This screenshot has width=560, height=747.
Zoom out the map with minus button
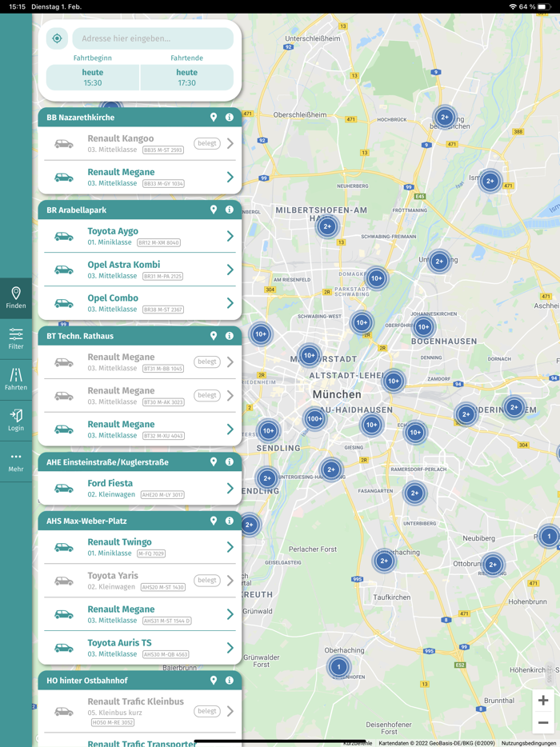point(543,722)
